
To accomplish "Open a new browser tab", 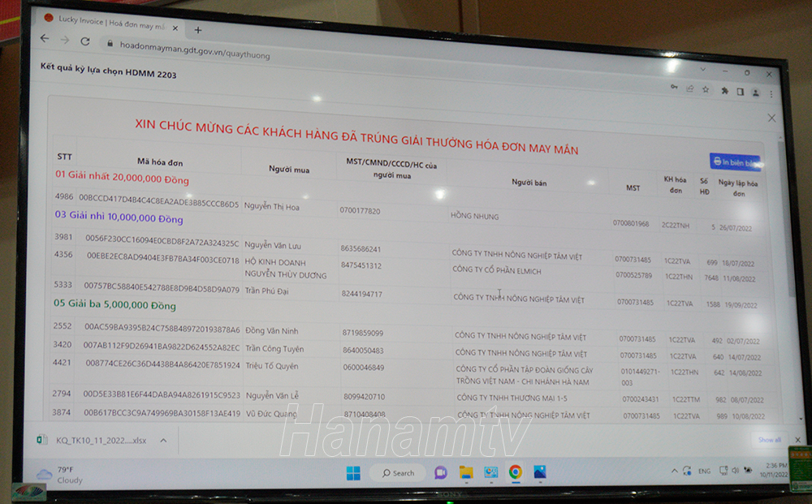I will click(197, 30).
